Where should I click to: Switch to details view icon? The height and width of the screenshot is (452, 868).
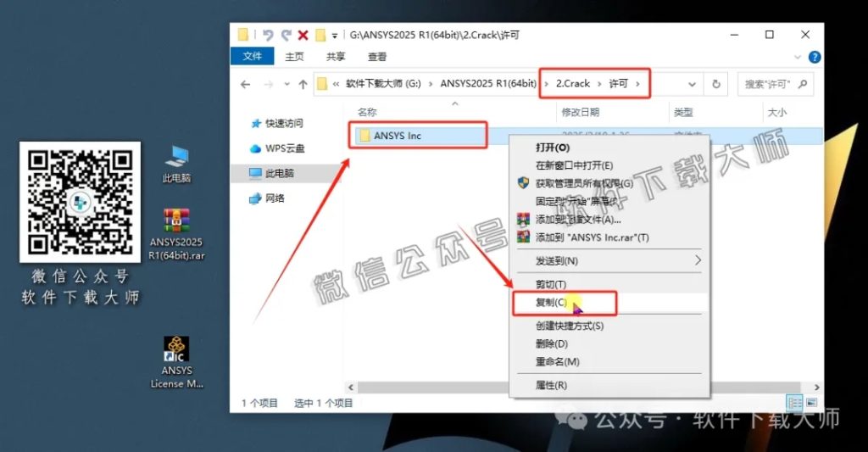[794, 403]
